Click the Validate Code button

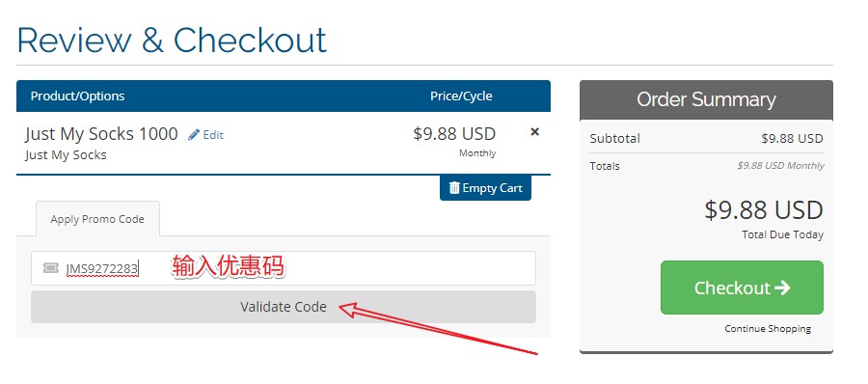284,307
